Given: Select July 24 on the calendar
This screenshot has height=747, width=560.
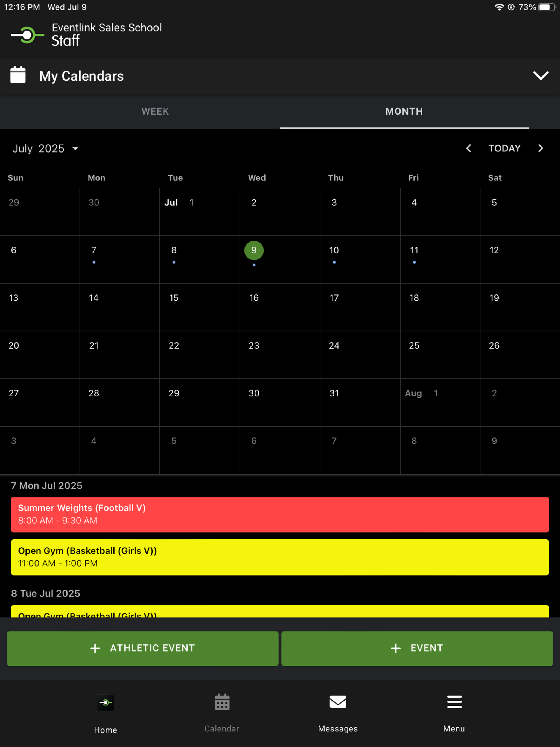Looking at the screenshot, I should pyautogui.click(x=360, y=355).
